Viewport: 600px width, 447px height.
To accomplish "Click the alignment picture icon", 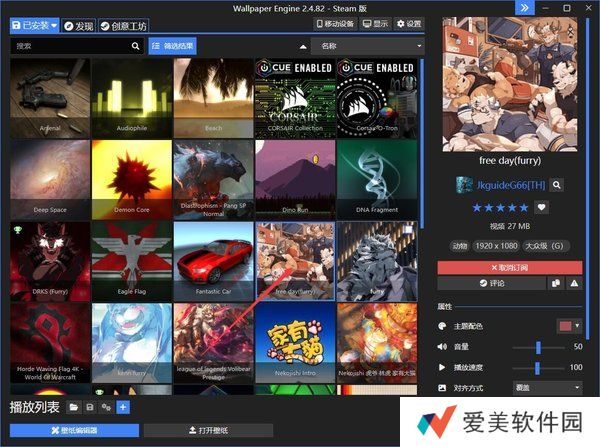I will [x=442, y=388].
